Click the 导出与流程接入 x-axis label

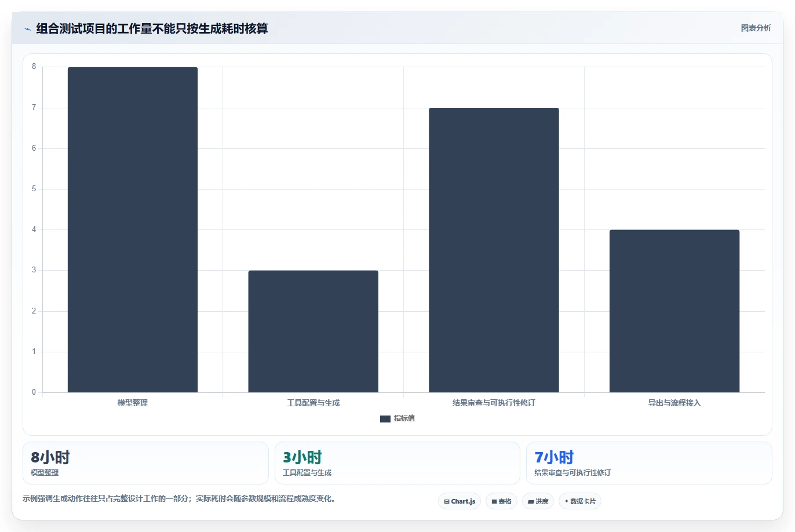coord(674,403)
